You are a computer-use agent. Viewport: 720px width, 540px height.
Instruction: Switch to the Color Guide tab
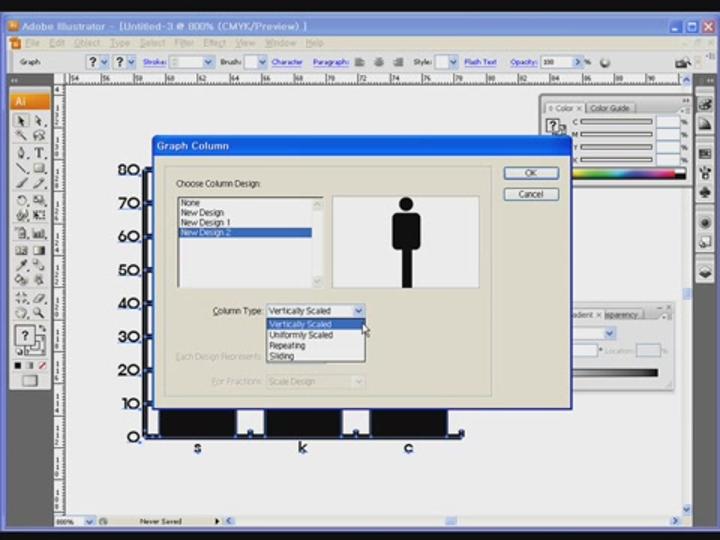[x=610, y=108]
